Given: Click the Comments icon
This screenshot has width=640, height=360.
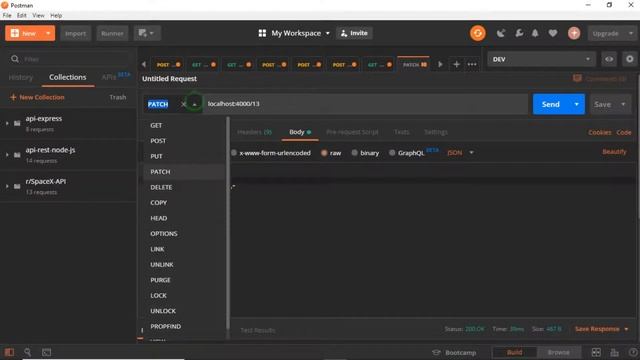Looking at the screenshot, I should coord(577,78).
